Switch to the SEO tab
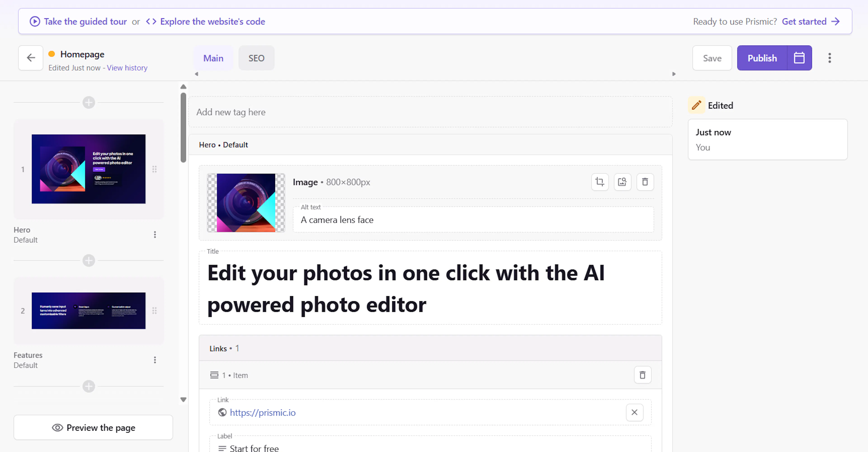The width and height of the screenshot is (868, 452). pos(256,58)
